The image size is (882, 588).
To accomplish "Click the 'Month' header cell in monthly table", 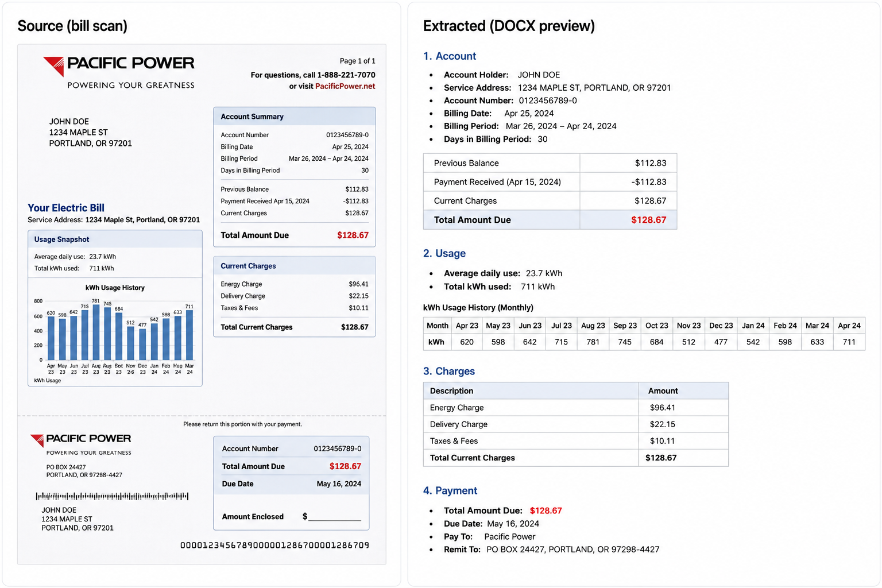I will (438, 326).
